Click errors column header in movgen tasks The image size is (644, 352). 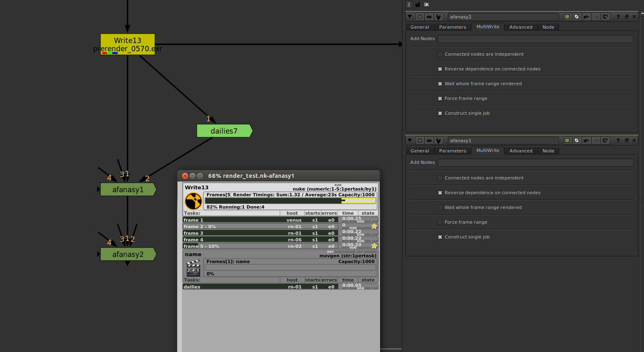pyautogui.click(x=329, y=280)
